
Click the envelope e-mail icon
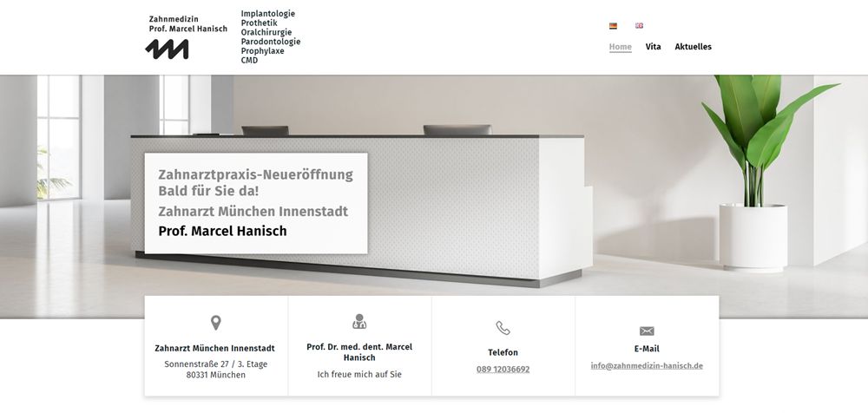(x=647, y=331)
